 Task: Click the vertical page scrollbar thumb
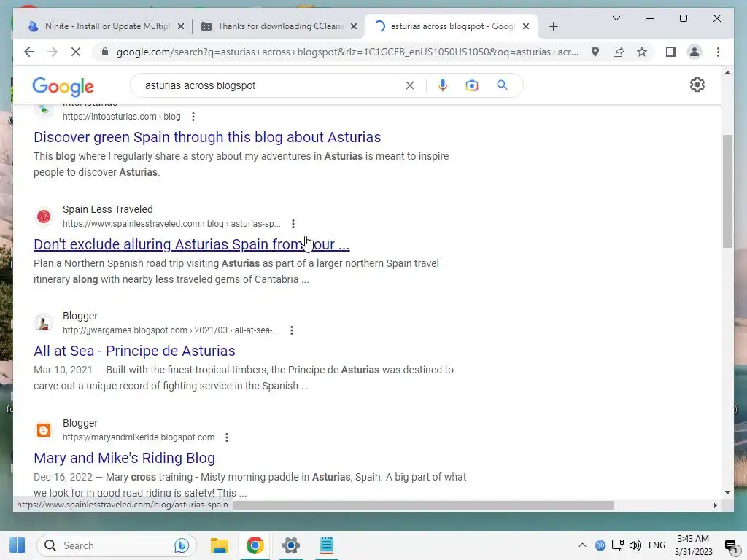coord(727,192)
